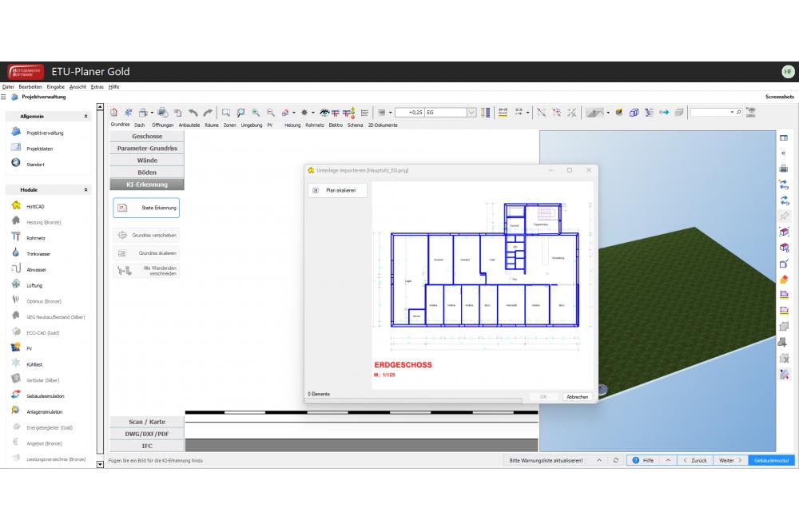Open the Datei menu

click(x=8, y=87)
